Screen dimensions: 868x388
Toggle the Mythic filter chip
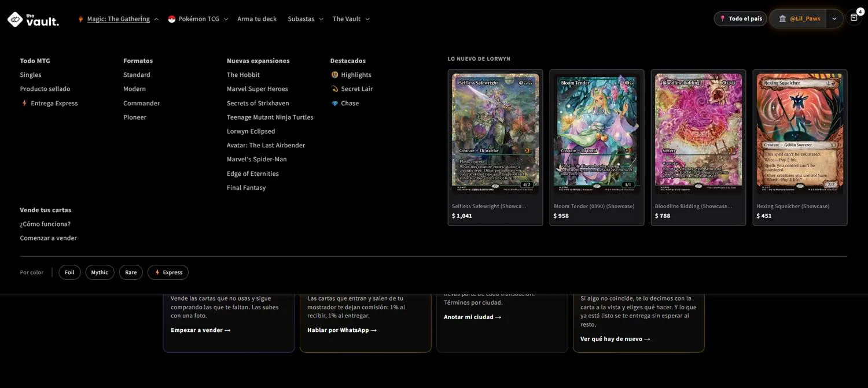(100, 272)
